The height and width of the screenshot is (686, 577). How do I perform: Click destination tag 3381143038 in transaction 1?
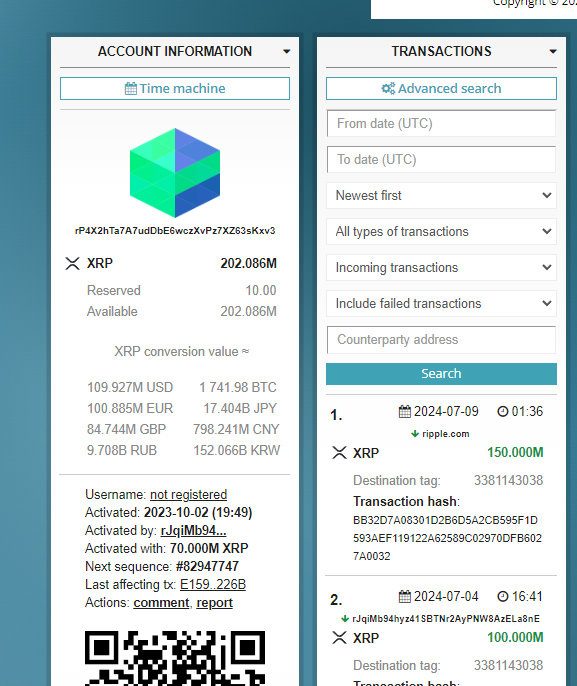point(508,480)
